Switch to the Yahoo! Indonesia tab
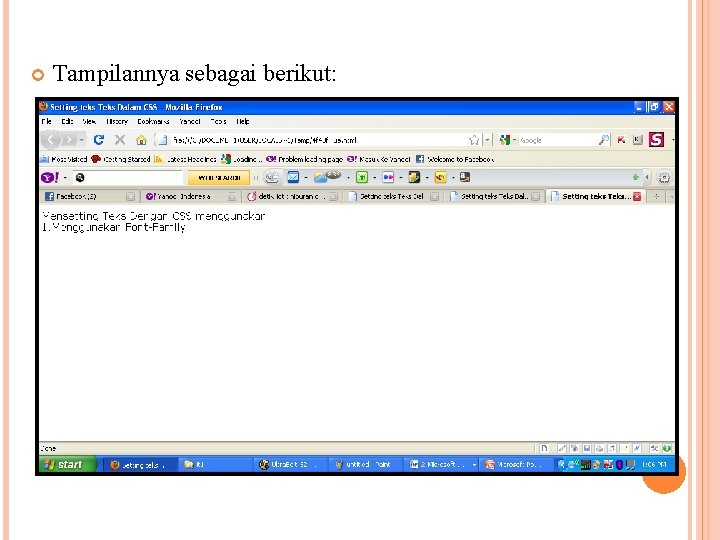This screenshot has width=720, height=540. 191,197
